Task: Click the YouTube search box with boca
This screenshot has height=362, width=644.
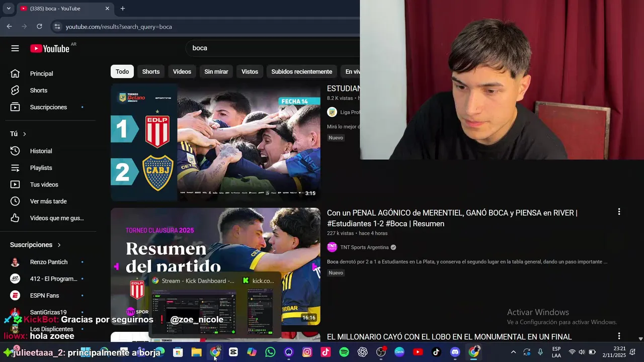Action: pos(272,48)
